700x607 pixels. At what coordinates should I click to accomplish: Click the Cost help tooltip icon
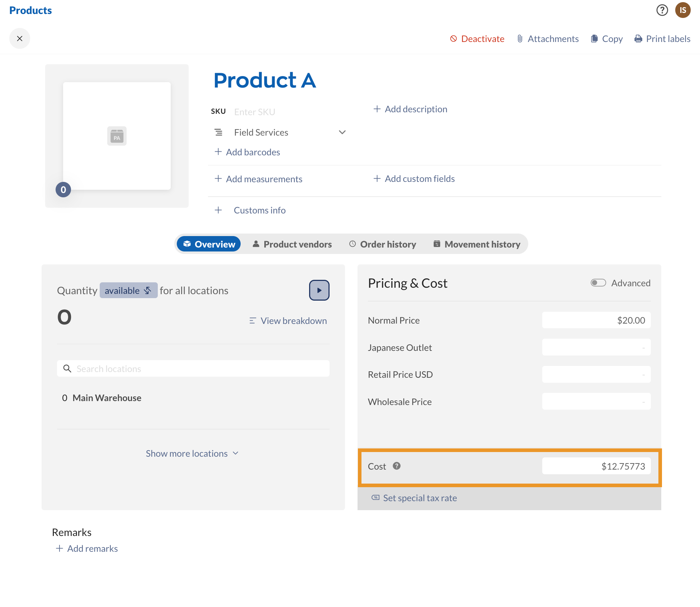tap(397, 466)
